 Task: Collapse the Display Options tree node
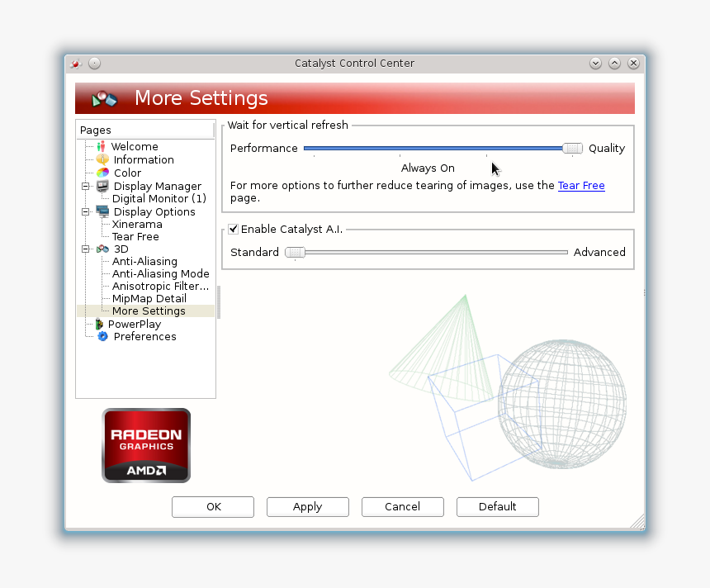pyautogui.click(x=85, y=211)
